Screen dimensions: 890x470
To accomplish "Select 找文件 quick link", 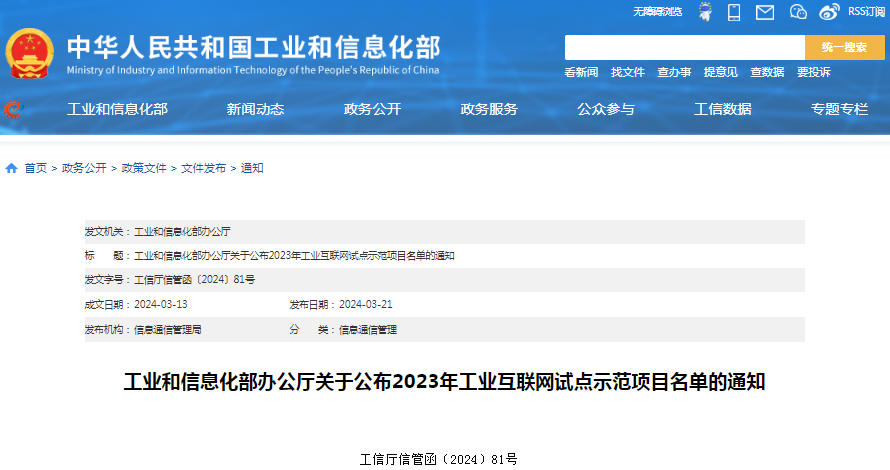I will (x=628, y=72).
